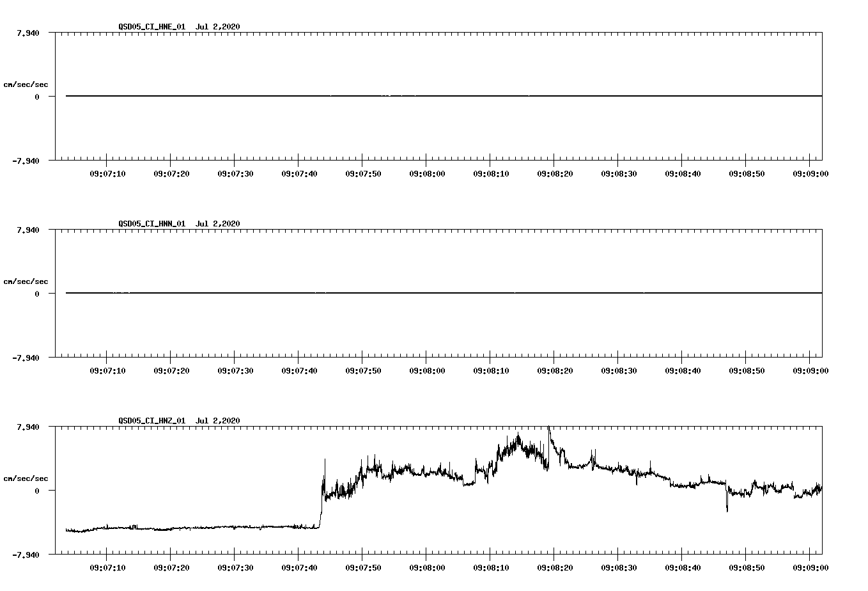Click 09:07:50 time label under HNE plot
Screen dimensions: 868x591
pyautogui.click(x=363, y=173)
